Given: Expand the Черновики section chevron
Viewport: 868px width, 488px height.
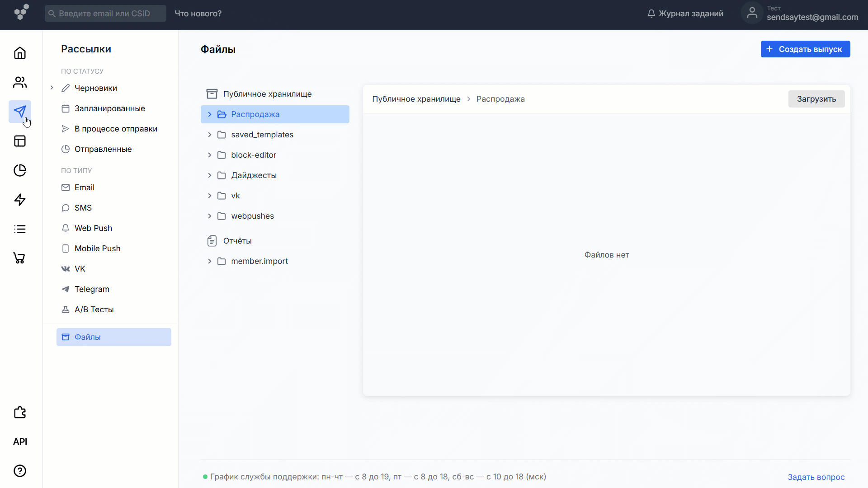Looking at the screenshot, I should [x=52, y=88].
